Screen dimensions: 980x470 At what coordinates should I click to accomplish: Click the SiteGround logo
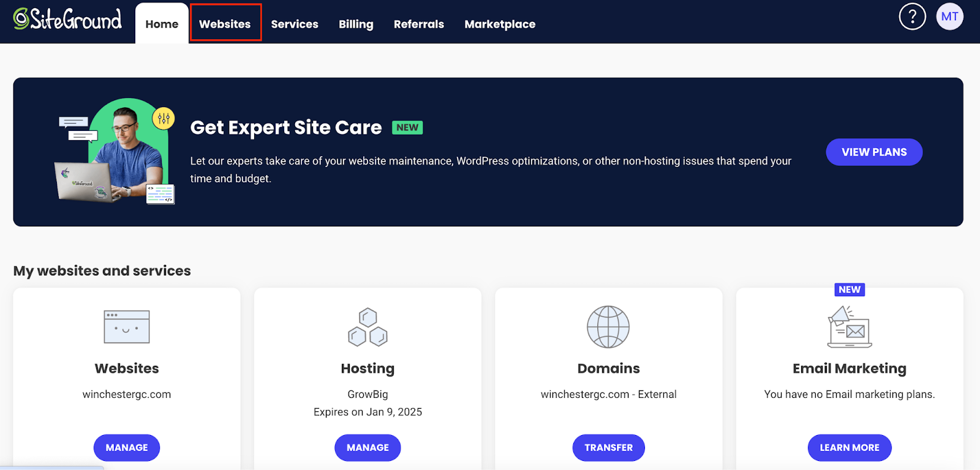pyautogui.click(x=67, y=20)
